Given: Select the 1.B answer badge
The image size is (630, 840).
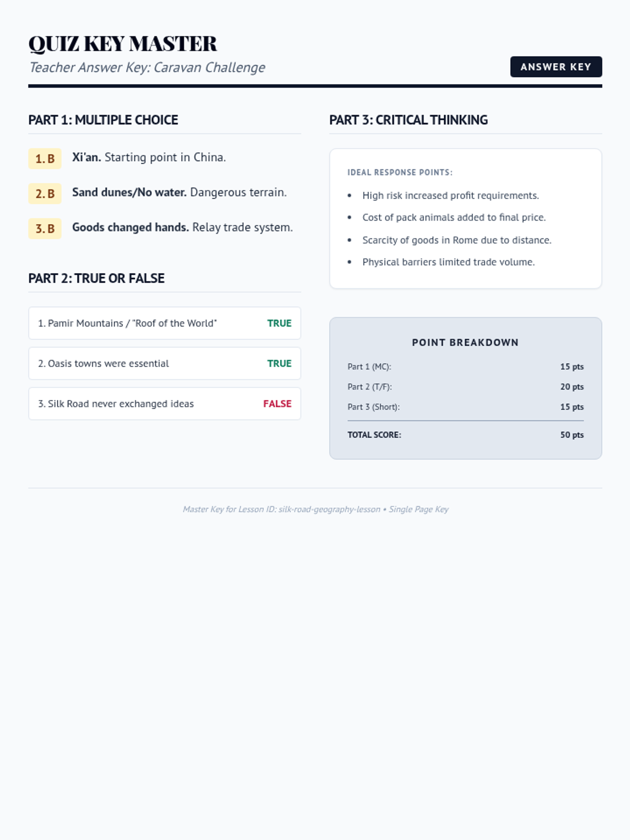Looking at the screenshot, I should tap(45, 159).
